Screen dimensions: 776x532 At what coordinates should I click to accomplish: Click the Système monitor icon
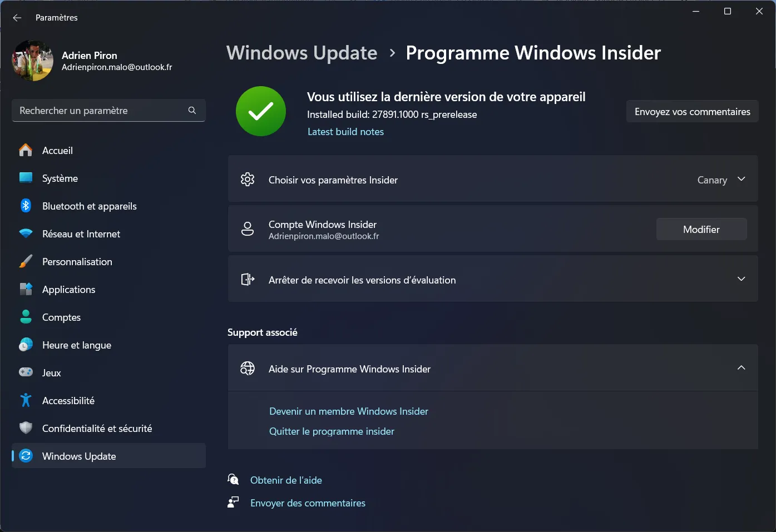(x=26, y=178)
